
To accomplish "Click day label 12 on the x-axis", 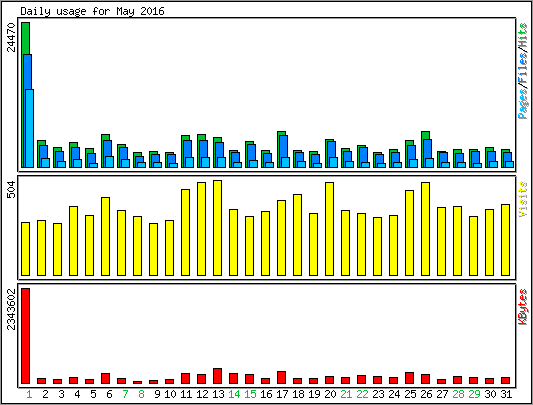I will click(x=202, y=394).
